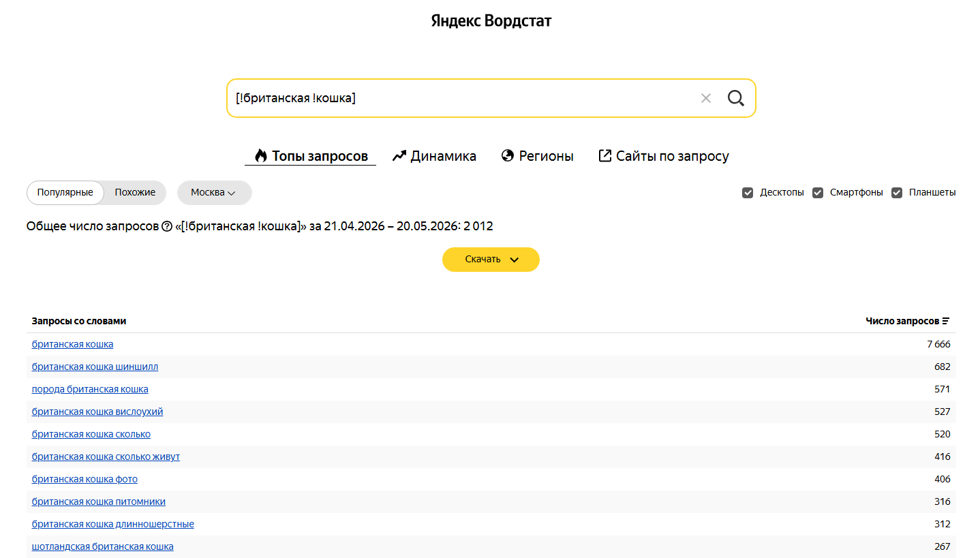The width and height of the screenshot is (980, 558).
Task: Open the Москва region dropdown
Action: pos(214,193)
